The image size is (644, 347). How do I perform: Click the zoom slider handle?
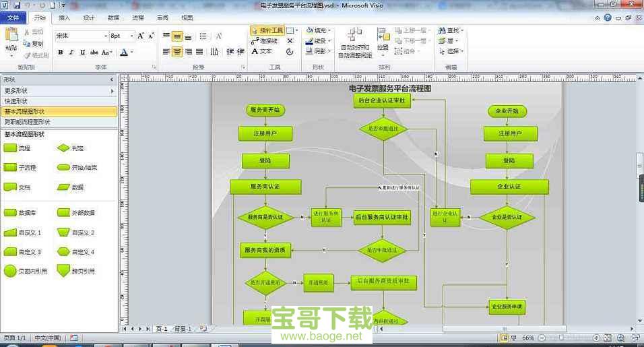click(x=560, y=338)
